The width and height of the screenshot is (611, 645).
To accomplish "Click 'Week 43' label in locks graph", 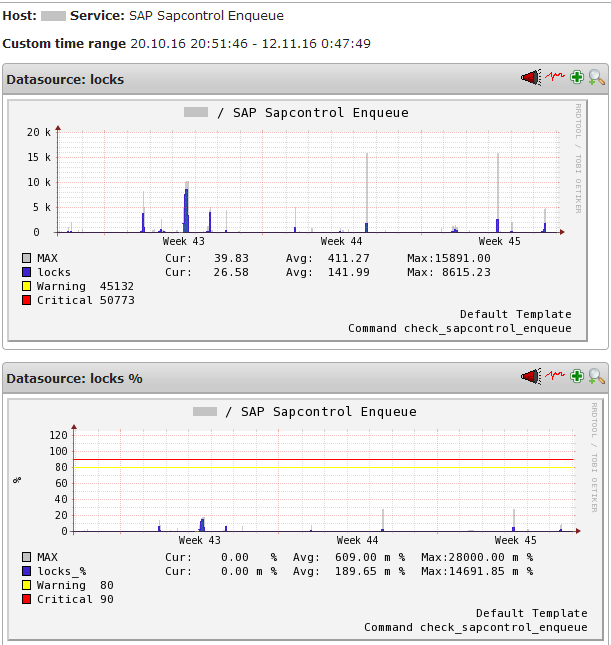I will pyautogui.click(x=184, y=241).
